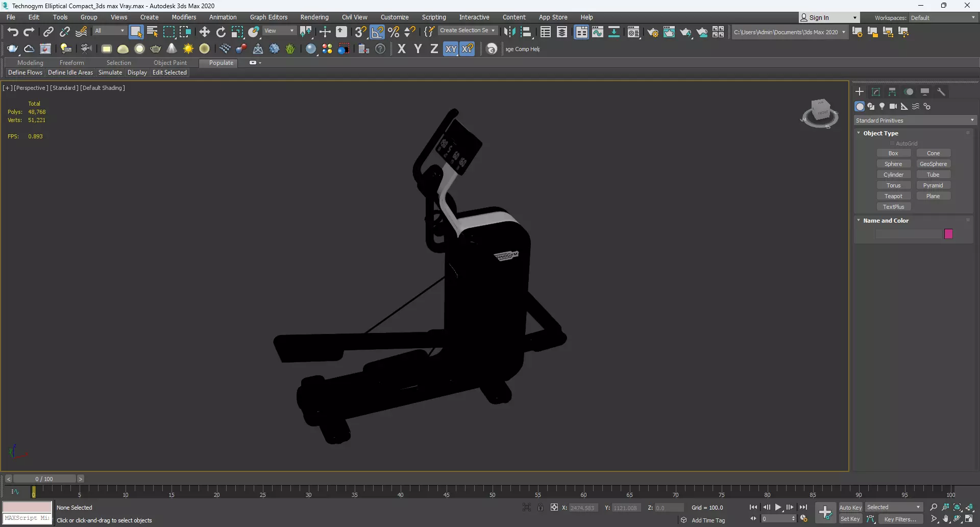The image size is (980, 527).
Task: Toggle the Percent Snap button
Action: (x=394, y=32)
